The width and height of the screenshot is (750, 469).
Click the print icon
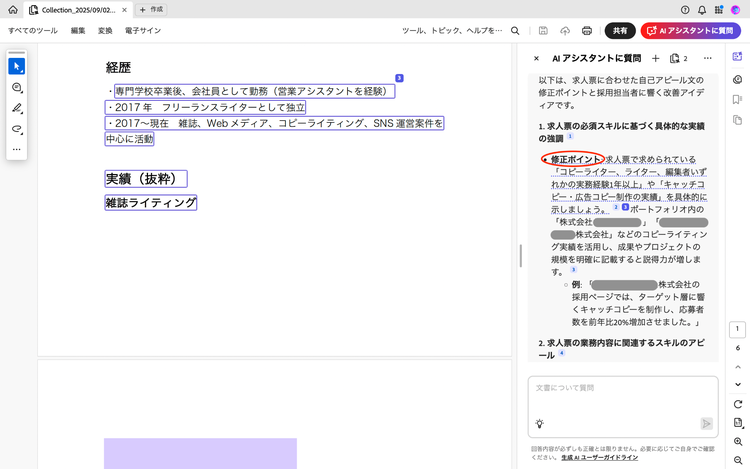coord(587,31)
